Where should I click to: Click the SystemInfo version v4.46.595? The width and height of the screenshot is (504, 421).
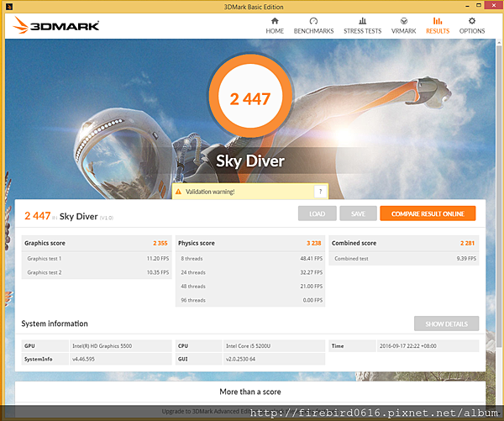pos(83,359)
